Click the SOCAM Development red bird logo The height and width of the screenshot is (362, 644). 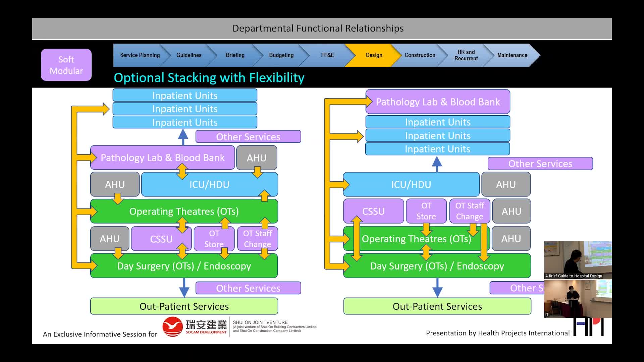(172, 326)
